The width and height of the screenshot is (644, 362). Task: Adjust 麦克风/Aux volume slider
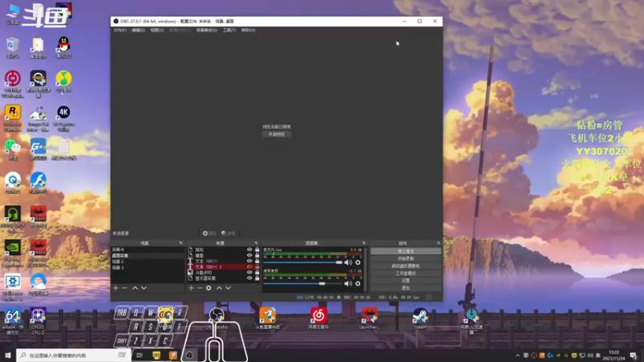tap(303, 262)
